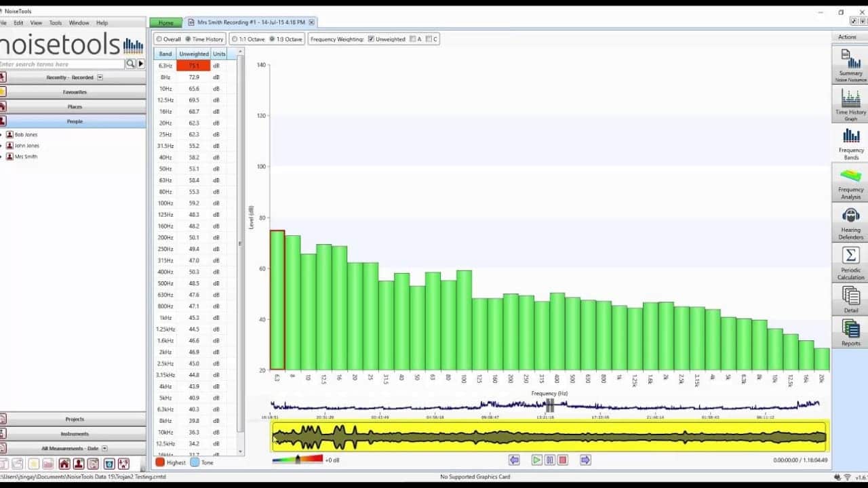This screenshot has width=868, height=488.
Task: Open the Window menu
Action: (79, 22)
